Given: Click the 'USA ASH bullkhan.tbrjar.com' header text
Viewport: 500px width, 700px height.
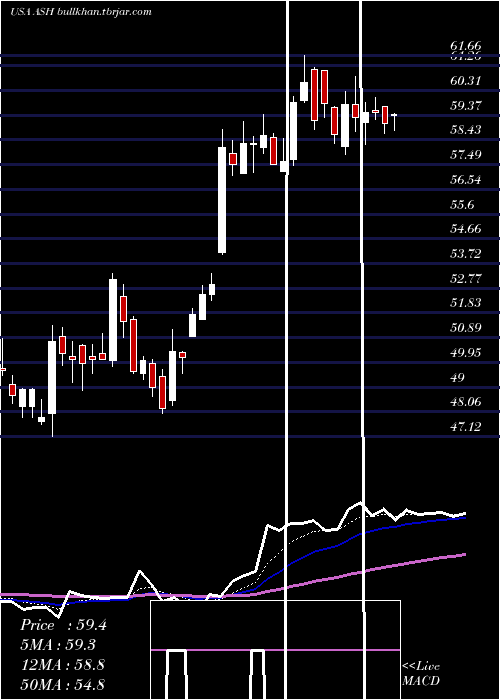Looking at the screenshot, I should click(81, 12).
